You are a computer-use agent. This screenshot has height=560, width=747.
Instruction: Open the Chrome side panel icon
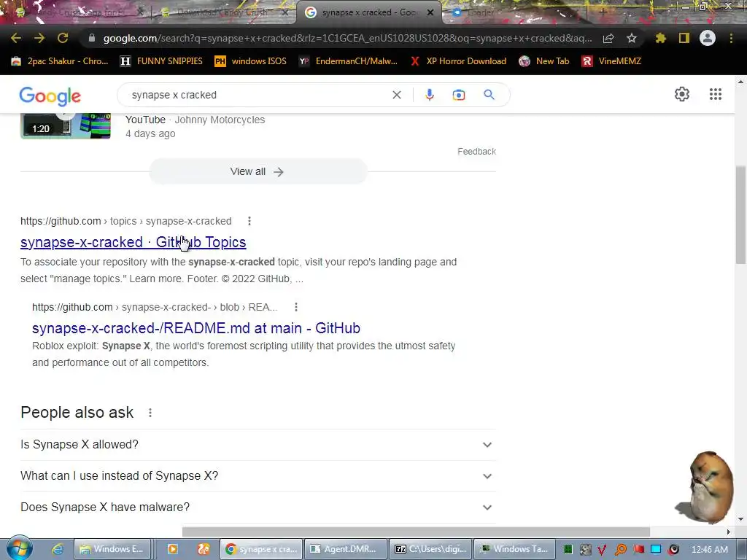coord(684,38)
